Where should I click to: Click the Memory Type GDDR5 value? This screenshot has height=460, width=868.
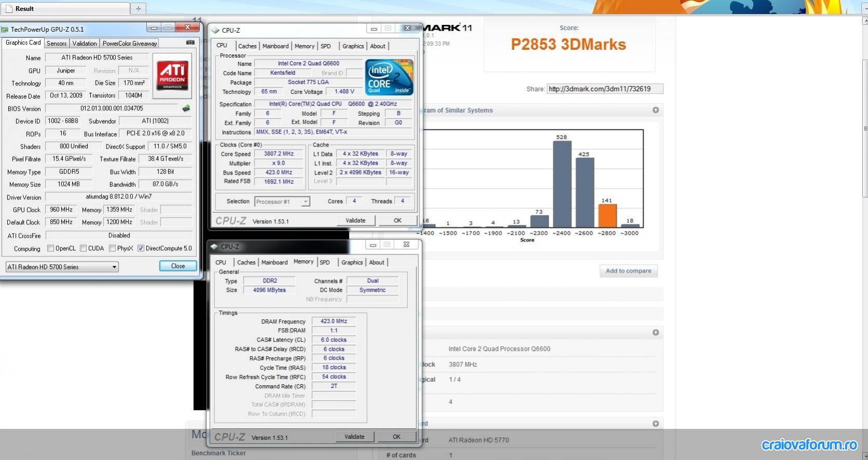point(69,171)
